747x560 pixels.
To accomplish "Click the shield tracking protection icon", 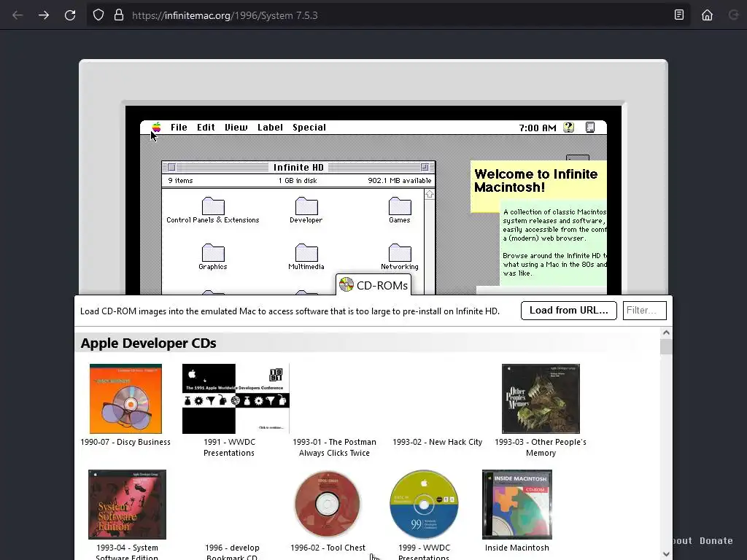I will pos(98,15).
